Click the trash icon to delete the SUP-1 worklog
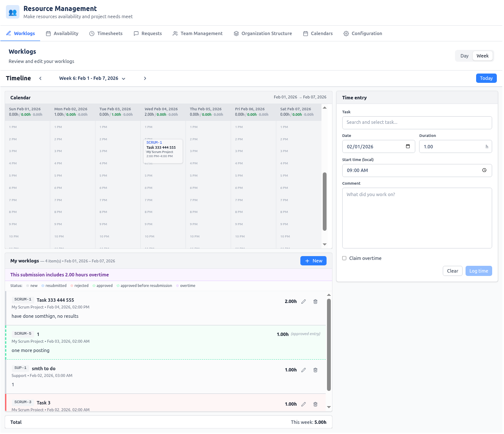This screenshot has height=434, width=504. click(315, 370)
